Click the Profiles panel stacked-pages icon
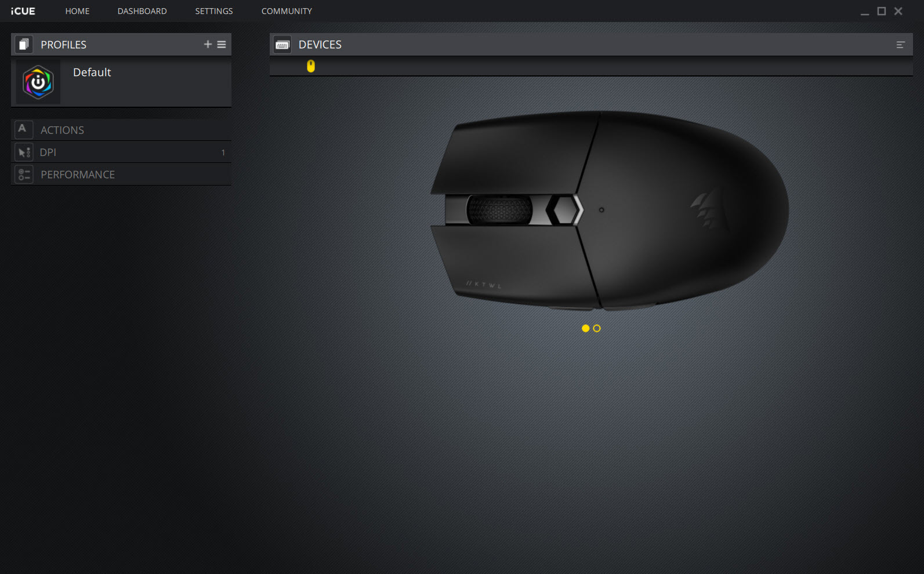This screenshot has width=924, height=574. pos(24,45)
